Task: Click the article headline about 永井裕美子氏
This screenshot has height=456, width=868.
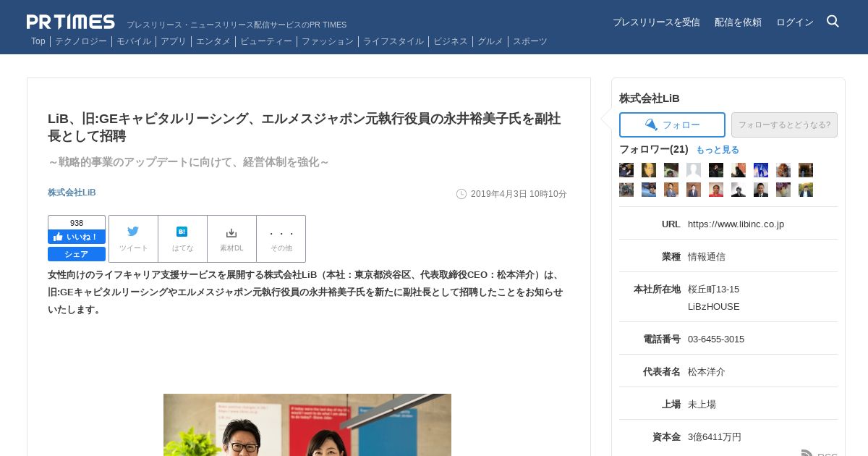Action: tap(304, 127)
